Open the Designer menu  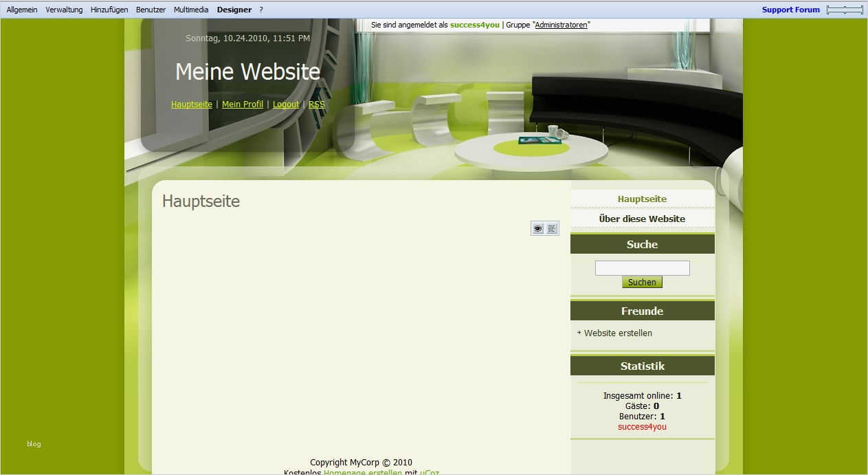(x=234, y=9)
